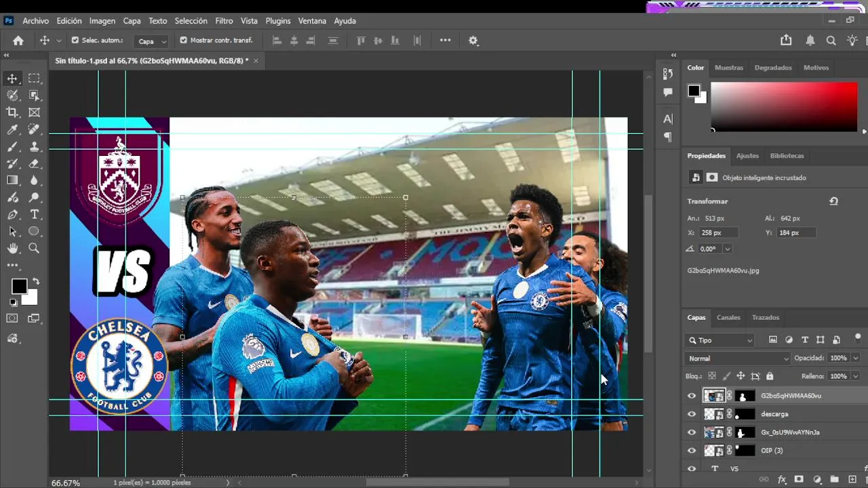Create a new layer
Viewport: 868px width, 488px height.
click(852, 479)
